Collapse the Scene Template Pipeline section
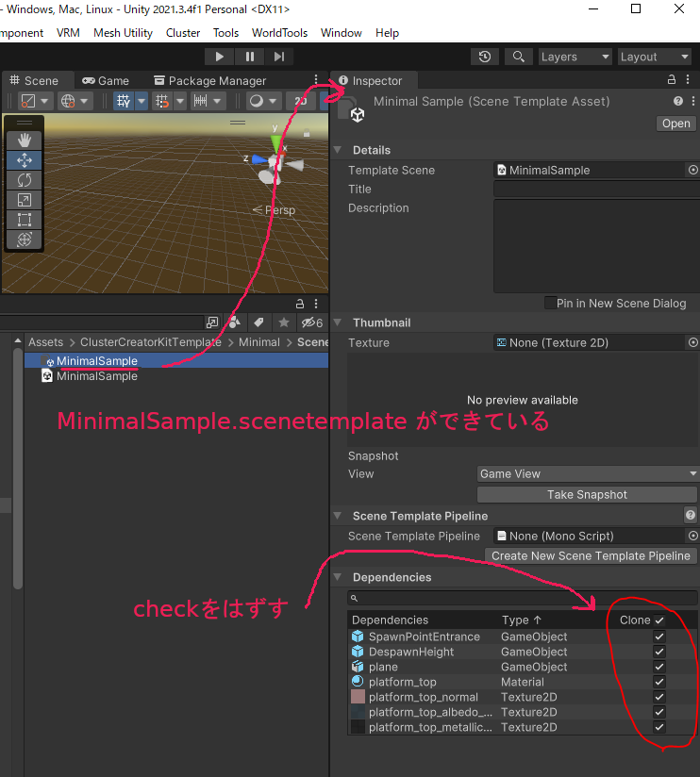The height and width of the screenshot is (777, 700). pyautogui.click(x=338, y=516)
